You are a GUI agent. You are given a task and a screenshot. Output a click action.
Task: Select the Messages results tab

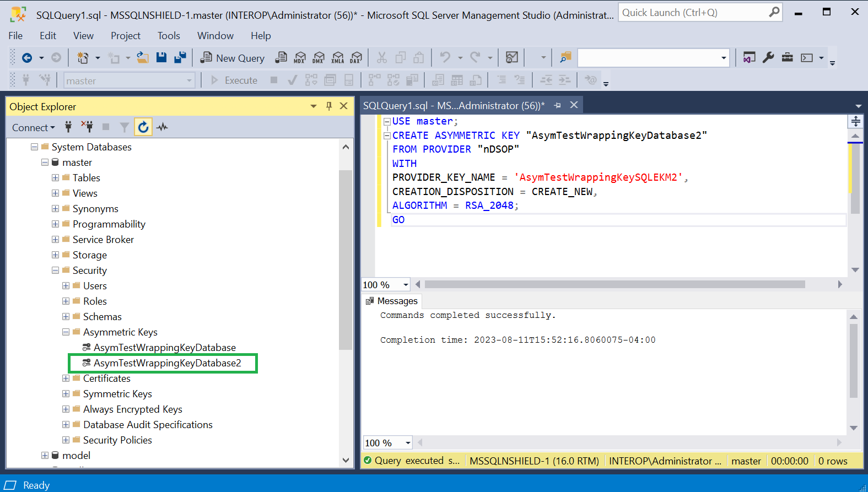392,301
